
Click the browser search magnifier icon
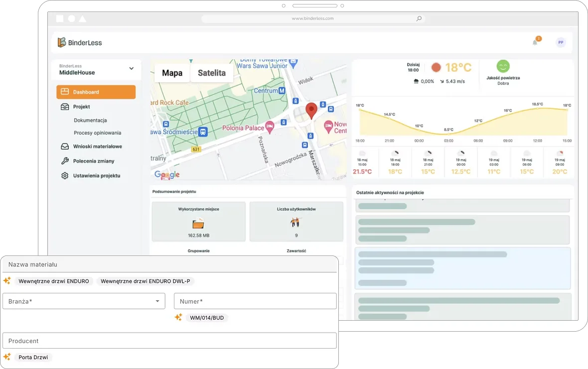coord(419,18)
